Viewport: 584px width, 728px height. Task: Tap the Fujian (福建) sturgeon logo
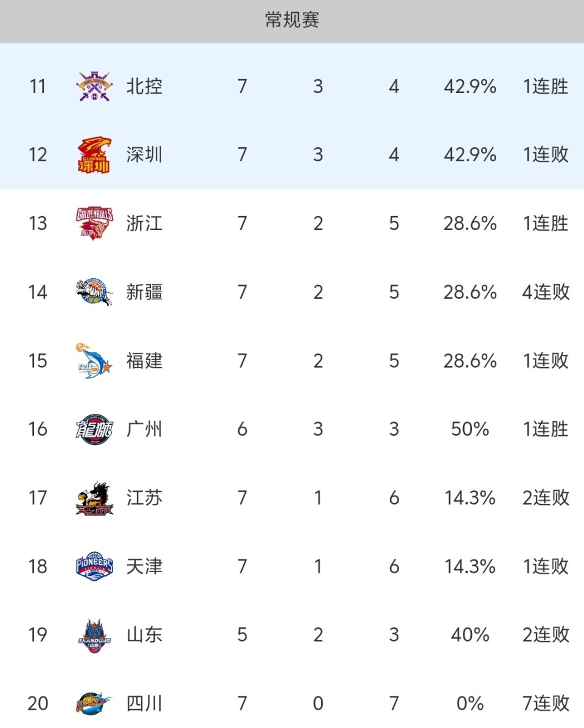coord(94,361)
